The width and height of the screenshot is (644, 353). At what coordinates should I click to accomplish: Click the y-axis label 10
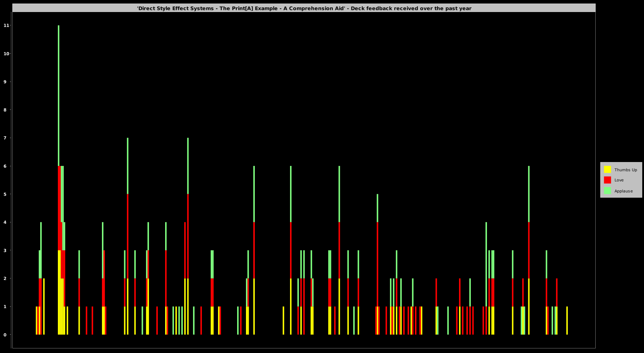(6, 54)
